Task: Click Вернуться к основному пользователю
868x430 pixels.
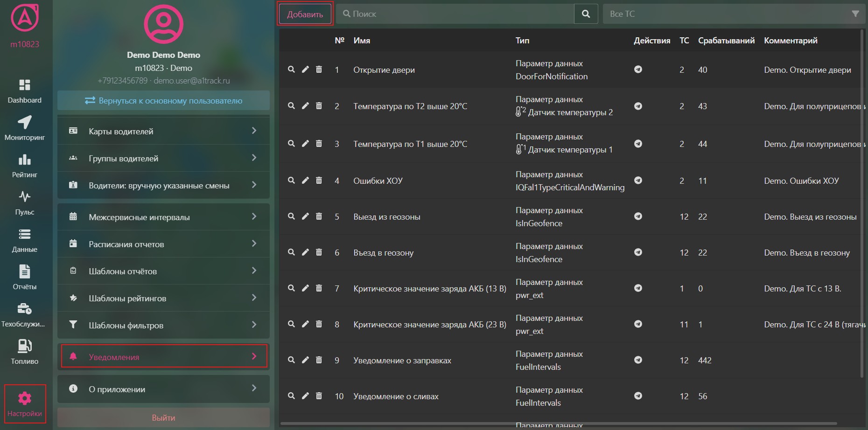Action: click(x=163, y=101)
